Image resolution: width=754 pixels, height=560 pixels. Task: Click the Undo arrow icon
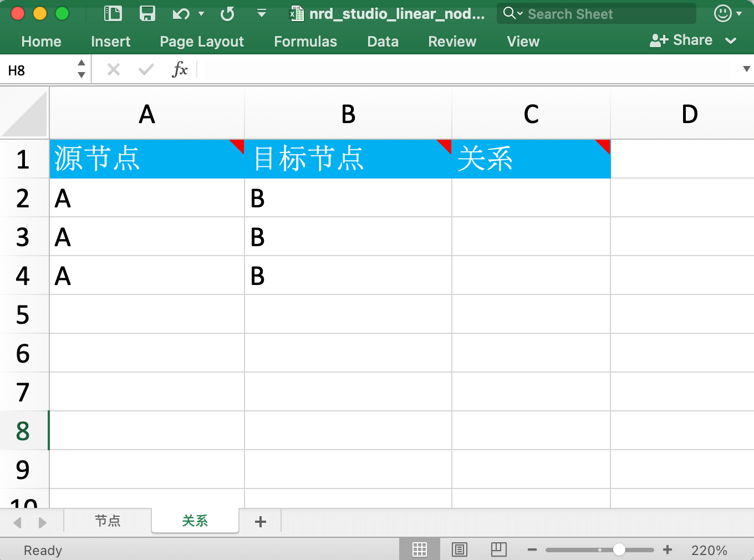(180, 13)
